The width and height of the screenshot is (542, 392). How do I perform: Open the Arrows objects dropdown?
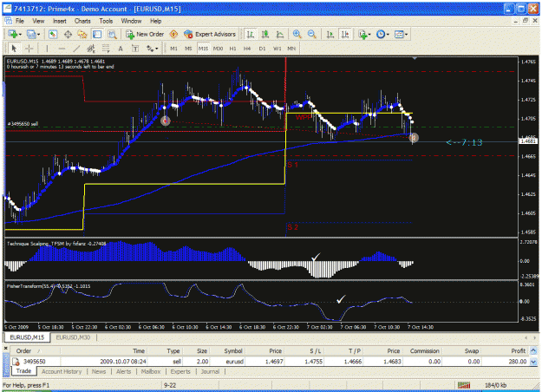[x=152, y=49]
